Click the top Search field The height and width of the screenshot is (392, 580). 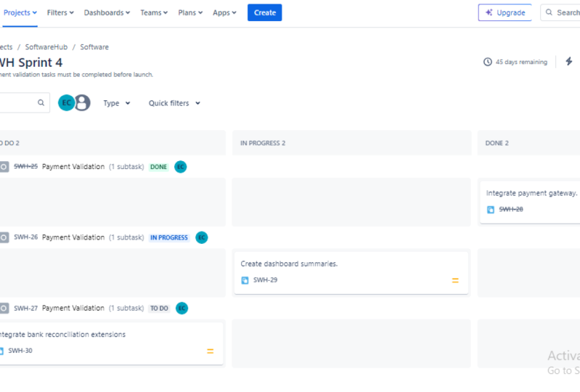pyautogui.click(x=560, y=12)
